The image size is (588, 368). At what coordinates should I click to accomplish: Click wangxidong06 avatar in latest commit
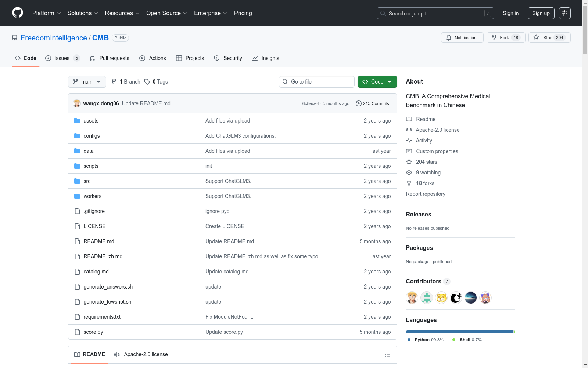coord(77,103)
